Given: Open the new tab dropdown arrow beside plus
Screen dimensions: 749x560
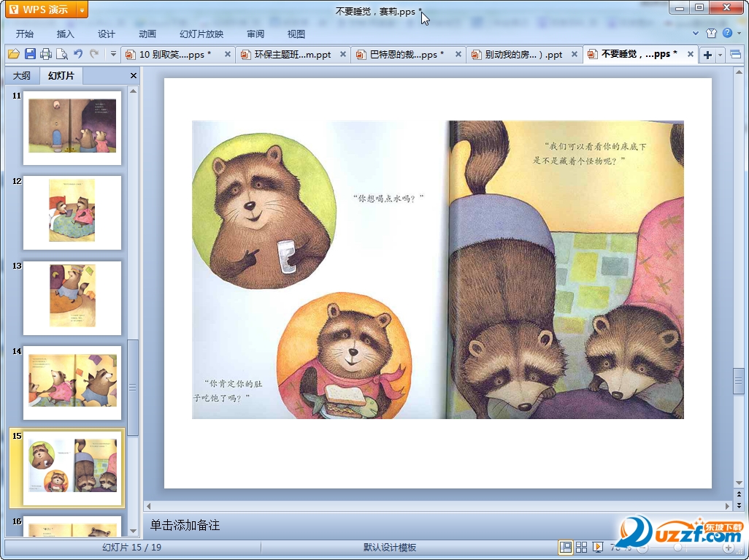Looking at the screenshot, I should tap(721, 55).
